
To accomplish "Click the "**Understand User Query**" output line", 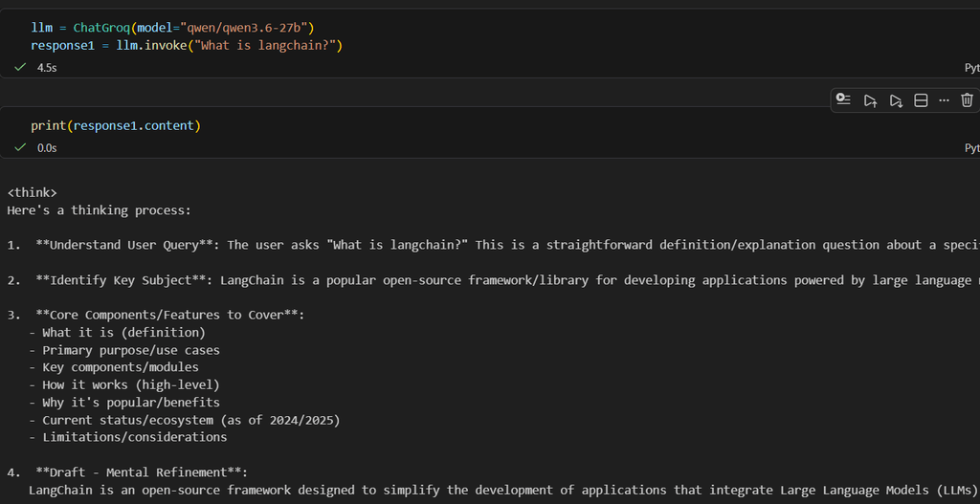I will [x=493, y=245].
